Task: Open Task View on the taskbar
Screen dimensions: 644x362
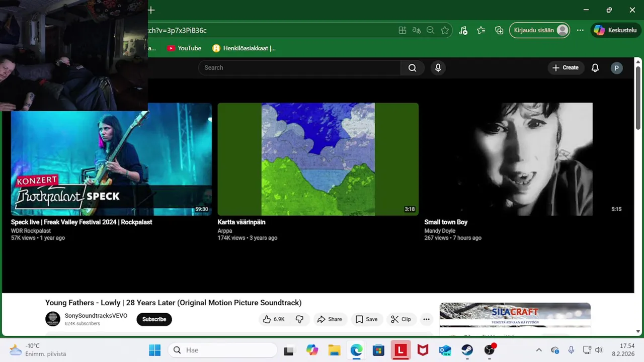Action: tap(289, 350)
